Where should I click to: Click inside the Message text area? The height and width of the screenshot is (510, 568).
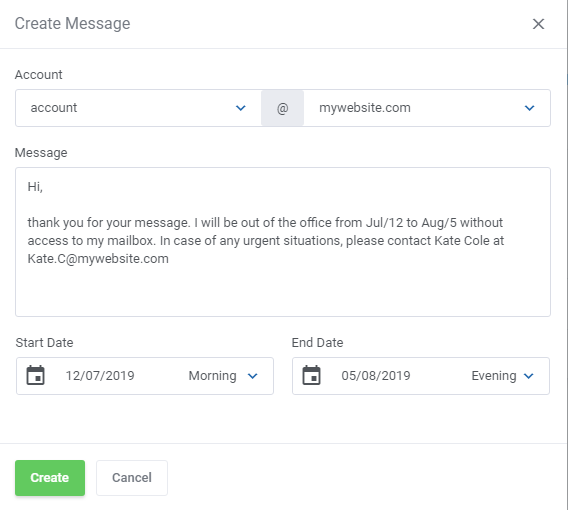283,242
